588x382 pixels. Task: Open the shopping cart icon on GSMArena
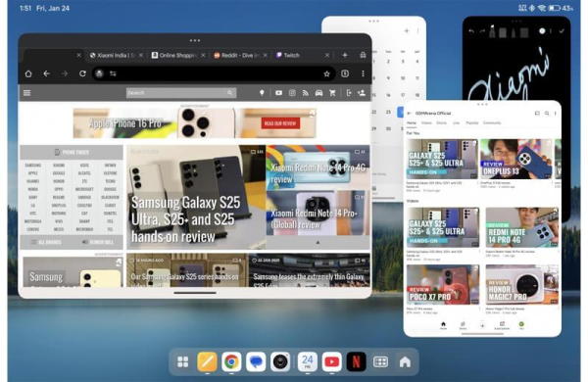coord(332,93)
